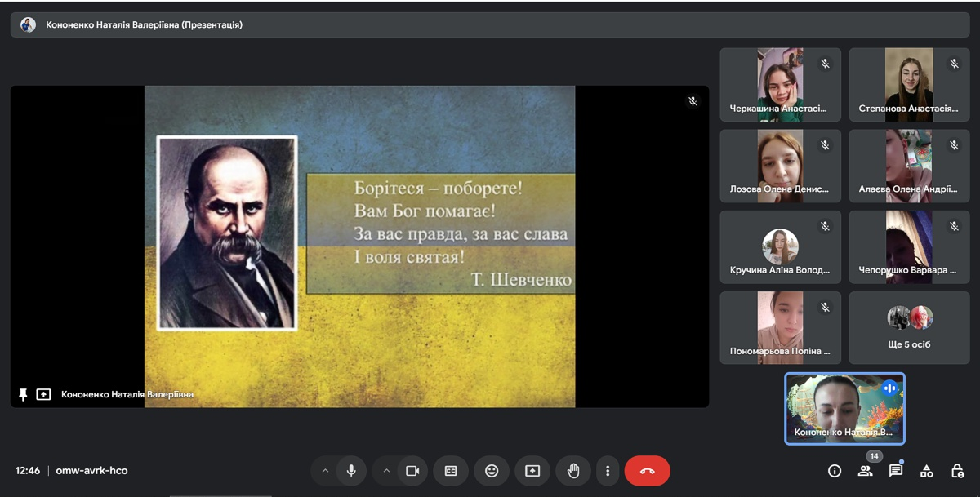
Task: Click the meeting code omw-avrk-hco
Action: tap(91, 471)
